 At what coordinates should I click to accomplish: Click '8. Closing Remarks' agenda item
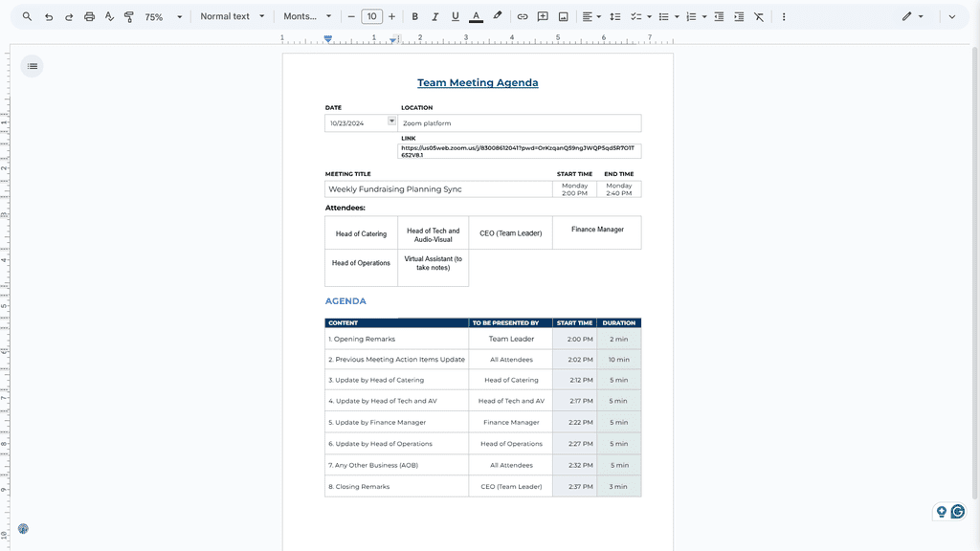[x=359, y=487]
